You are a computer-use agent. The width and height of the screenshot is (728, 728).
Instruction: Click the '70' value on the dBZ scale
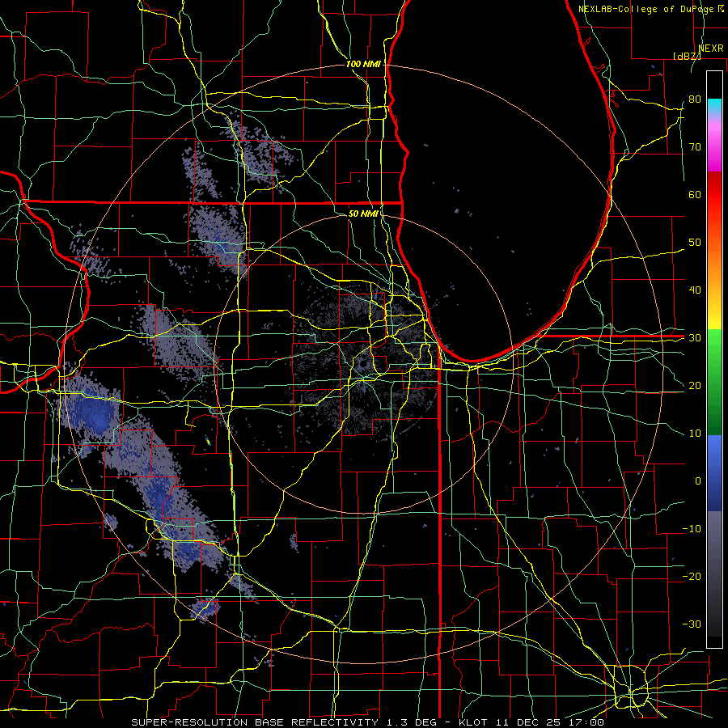(695, 147)
